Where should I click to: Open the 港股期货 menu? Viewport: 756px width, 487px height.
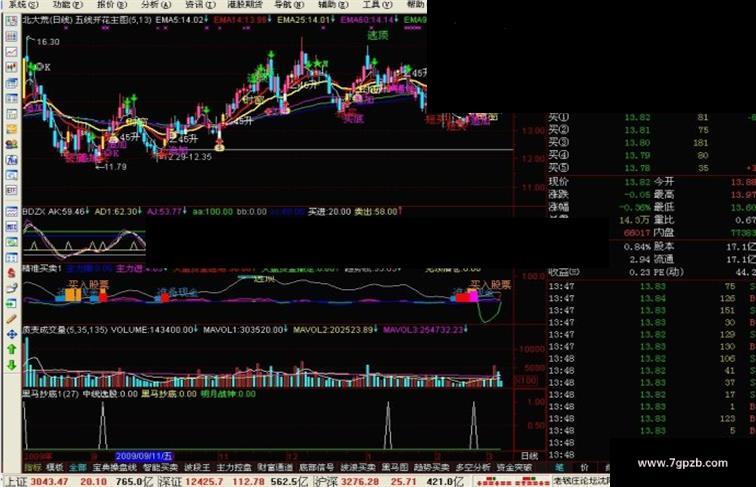click(245, 4)
